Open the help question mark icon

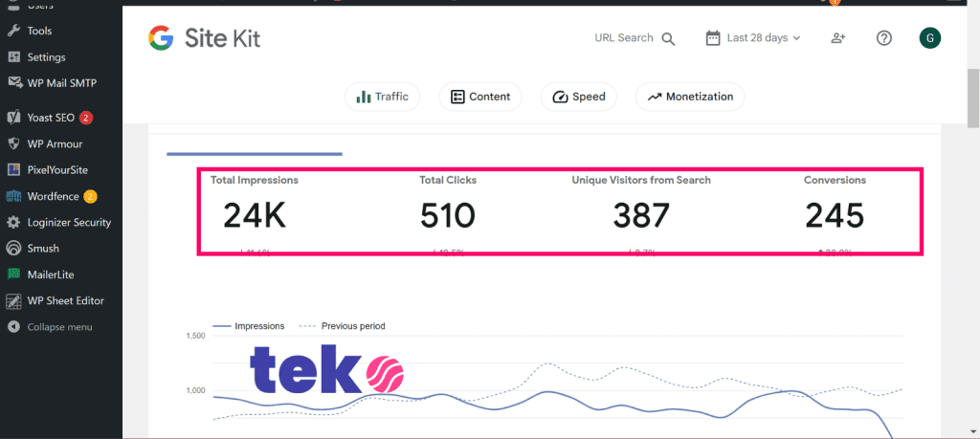(884, 38)
